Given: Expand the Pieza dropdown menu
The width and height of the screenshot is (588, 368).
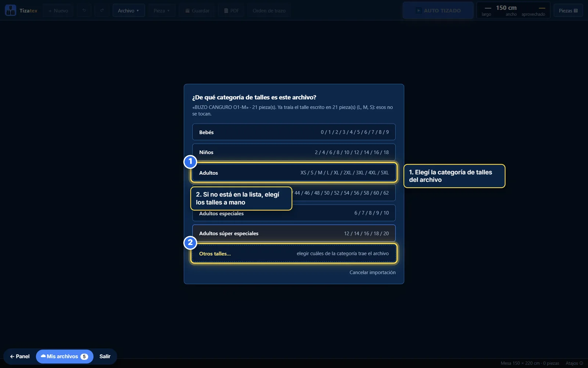Looking at the screenshot, I should tap(162, 11).
